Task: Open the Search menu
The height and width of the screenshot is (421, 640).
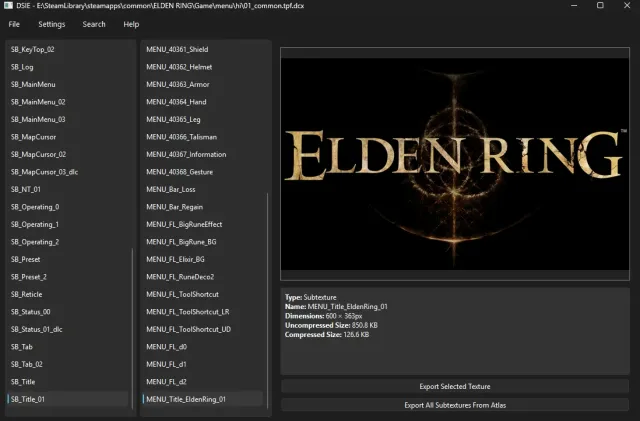Action: 94,24
